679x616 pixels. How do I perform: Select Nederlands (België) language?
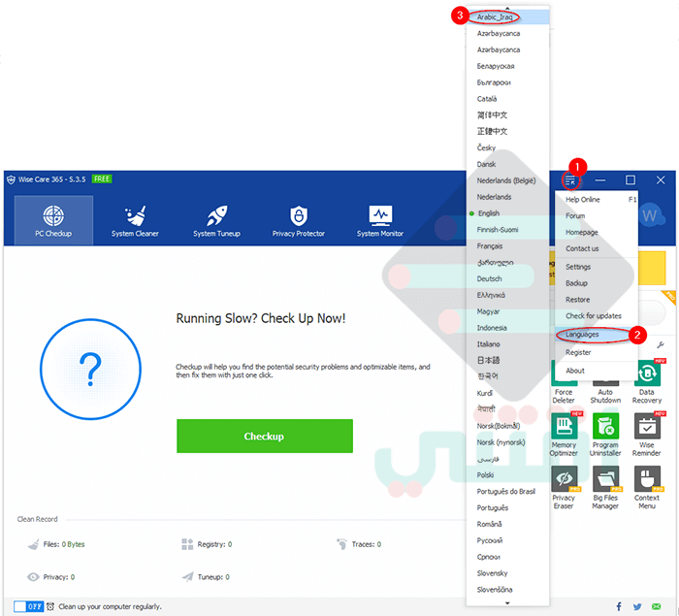pyautogui.click(x=507, y=180)
